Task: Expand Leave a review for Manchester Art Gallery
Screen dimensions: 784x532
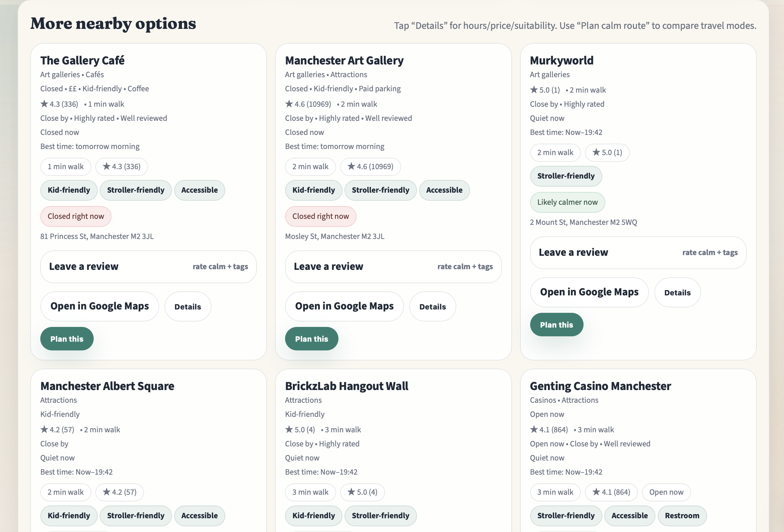Action: (x=393, y=267)
